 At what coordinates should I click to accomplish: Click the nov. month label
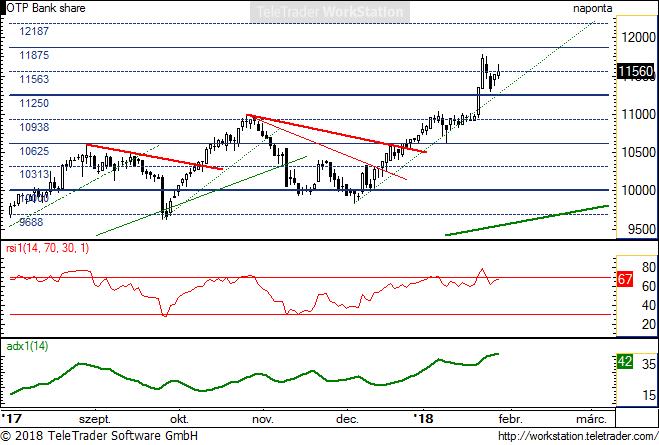click(x=263, y=419)
